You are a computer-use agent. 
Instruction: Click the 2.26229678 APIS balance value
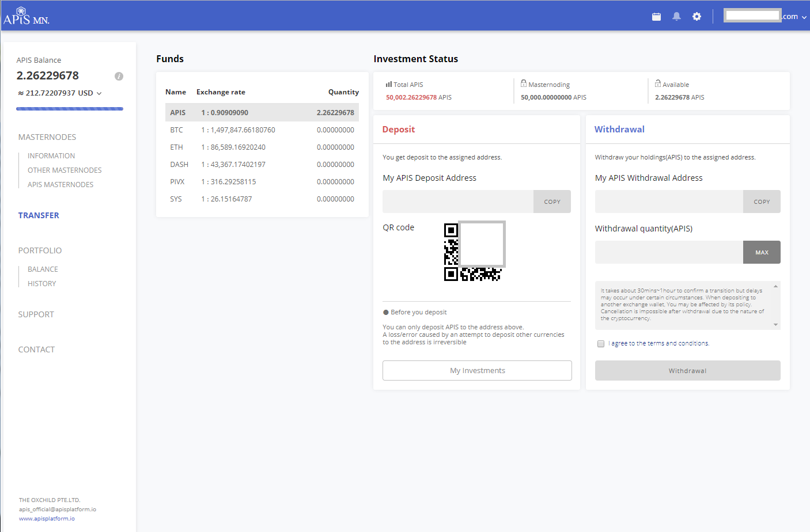[x=48, y=75]
